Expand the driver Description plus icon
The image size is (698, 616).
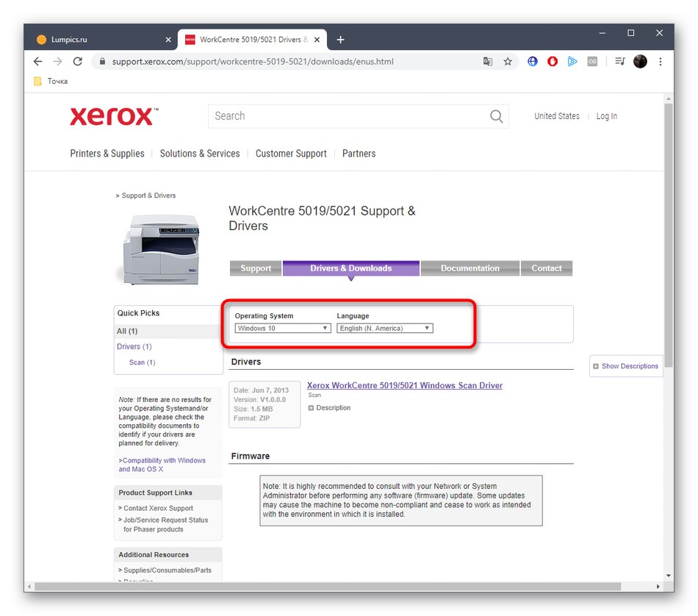[x=311, y=408]
